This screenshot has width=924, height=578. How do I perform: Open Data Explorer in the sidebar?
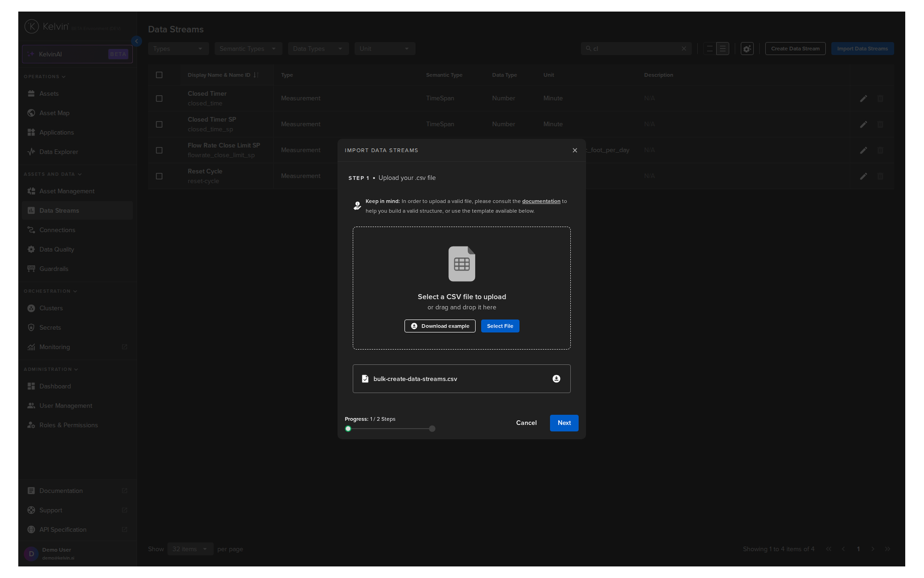coord(59,152)
